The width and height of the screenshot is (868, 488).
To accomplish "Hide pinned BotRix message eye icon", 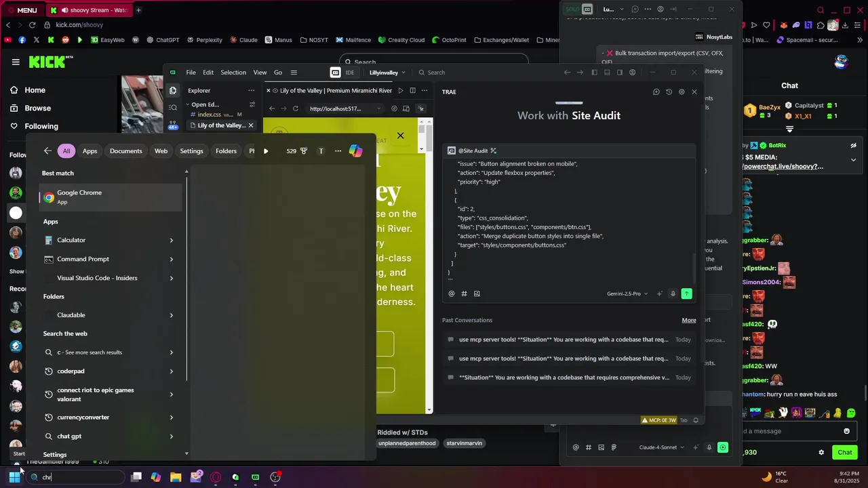I will click(x=854, y=145).
